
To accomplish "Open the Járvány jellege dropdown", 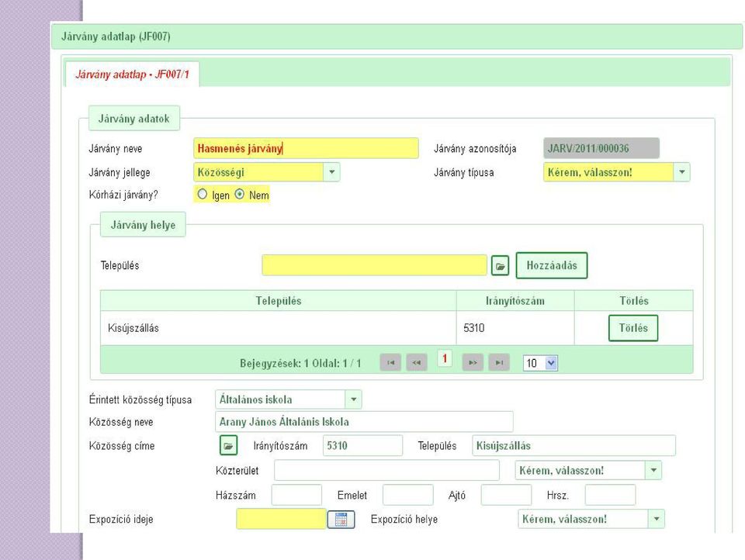I will pyautogui.click(x=331, y=172).
